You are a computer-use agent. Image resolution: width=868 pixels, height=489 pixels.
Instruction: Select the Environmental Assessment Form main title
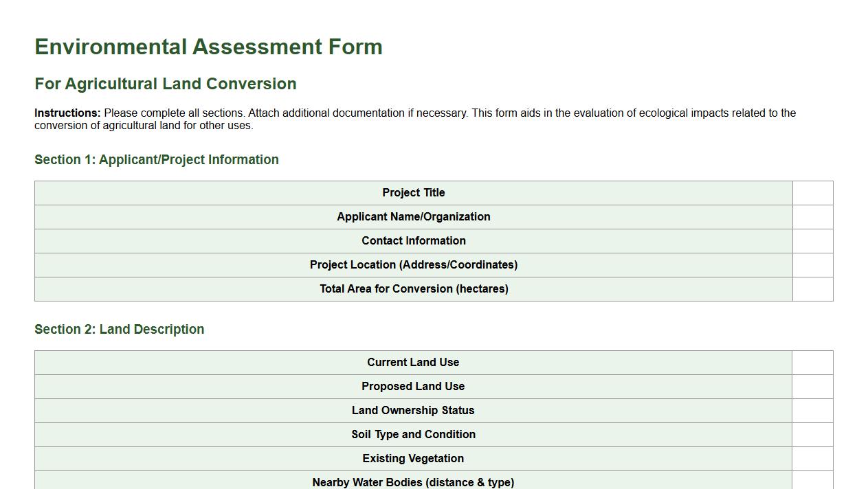(208, 47)
